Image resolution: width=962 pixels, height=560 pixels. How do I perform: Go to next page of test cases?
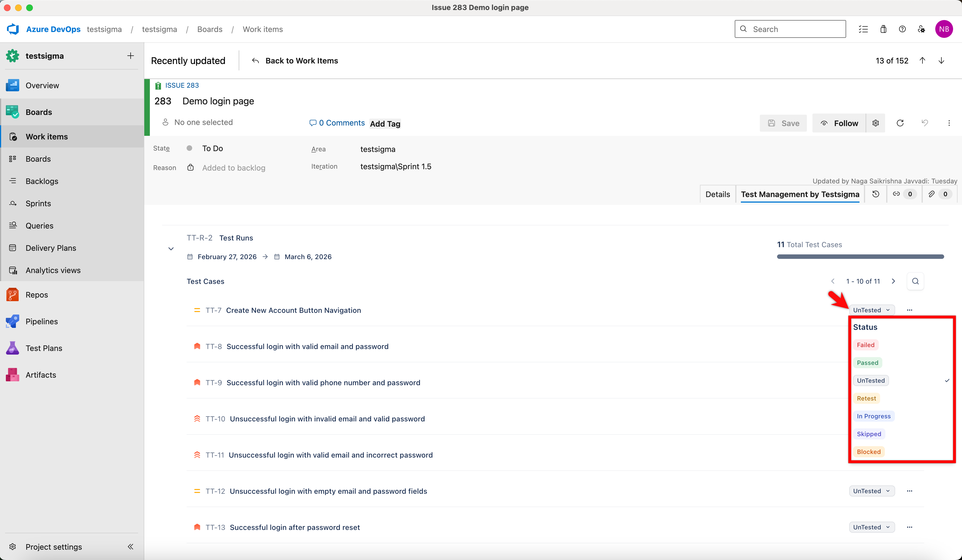(893, 281)
